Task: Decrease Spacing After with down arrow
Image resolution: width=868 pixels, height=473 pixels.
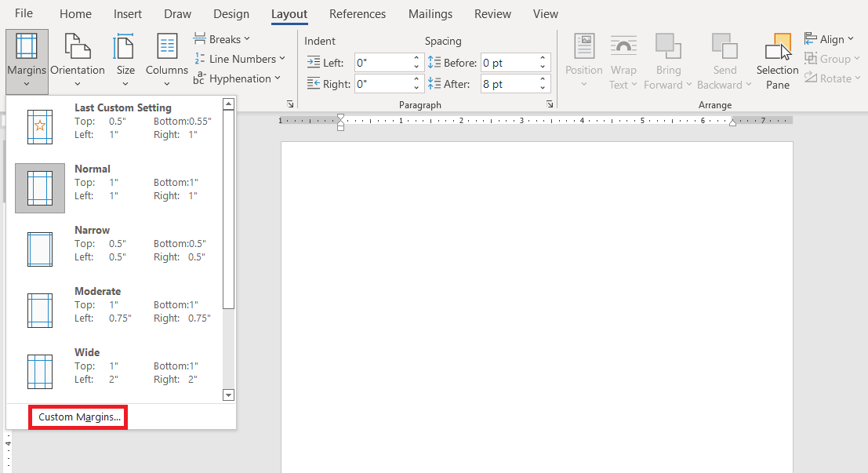Action: click(x=543, y=88)
